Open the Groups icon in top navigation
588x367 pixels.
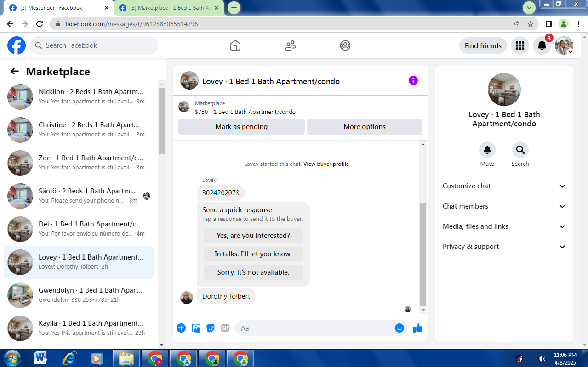point(345,45)
